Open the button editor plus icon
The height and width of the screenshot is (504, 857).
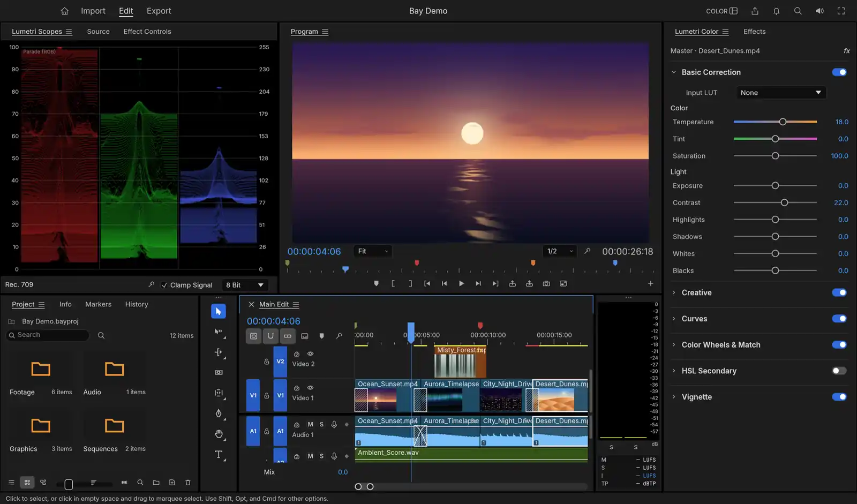(650, 283)
